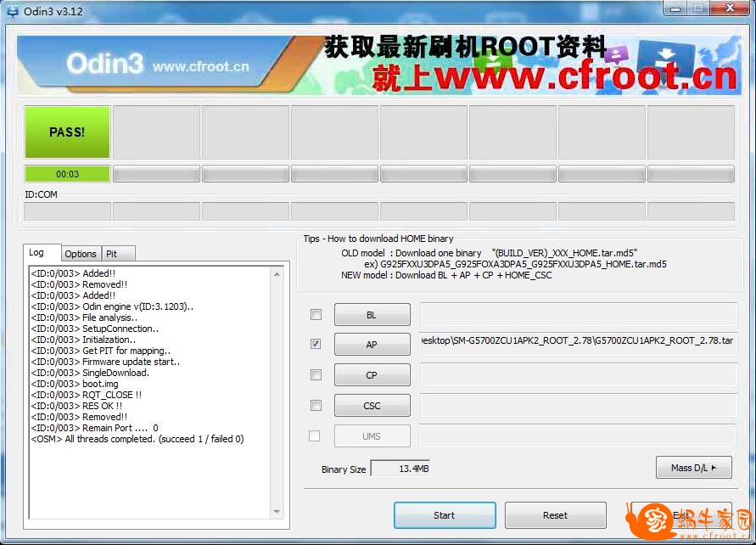Image resolution: width=756 pixels, height=545 pixels.
Task: Click the empty CSC file path field
Action: [x=579, y=405]
